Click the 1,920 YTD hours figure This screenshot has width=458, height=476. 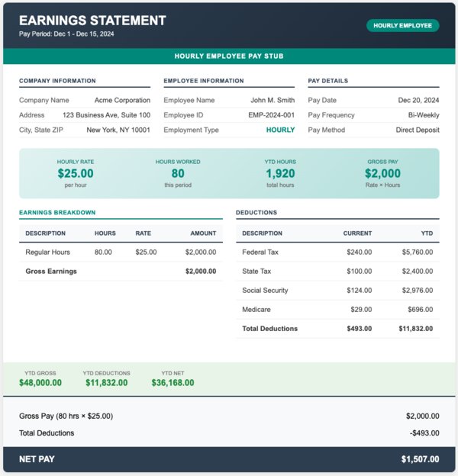[280, 173]
